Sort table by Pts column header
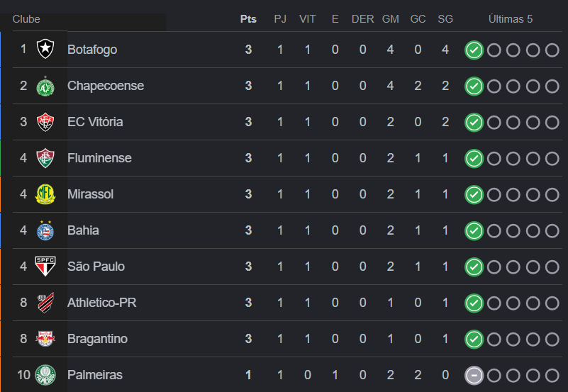The width and height of the screenshot is (568, 392). coord(248,19)
